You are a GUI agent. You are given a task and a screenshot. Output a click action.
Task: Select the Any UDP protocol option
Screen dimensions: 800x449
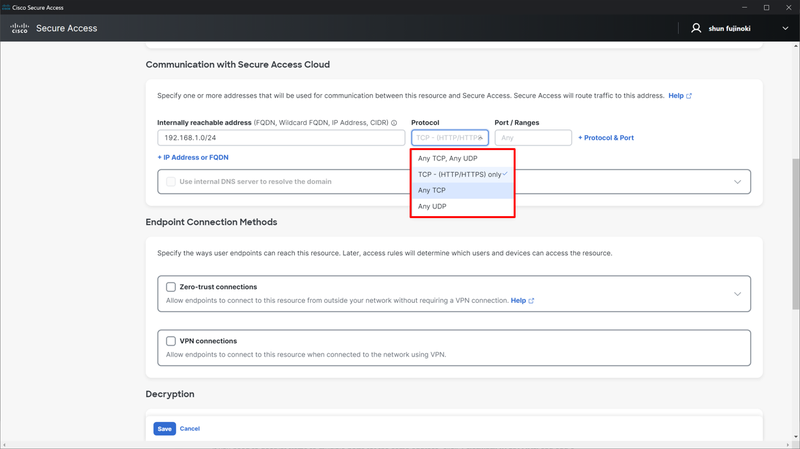462,206
